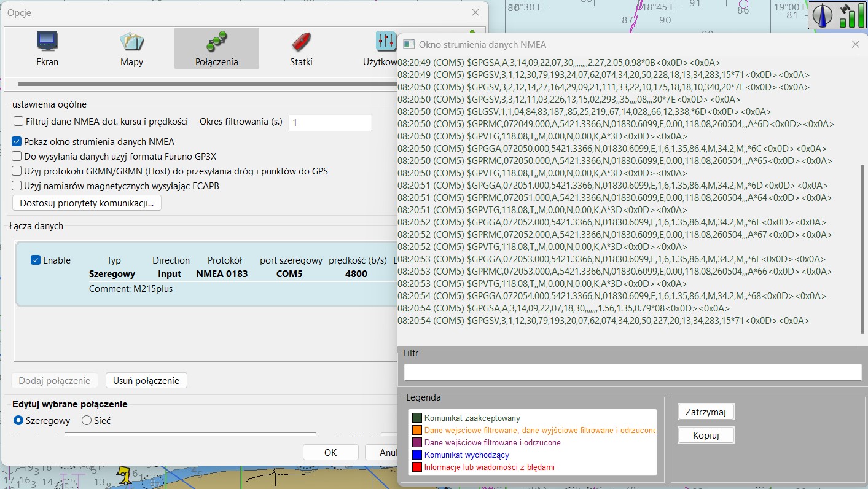This screenshot has width=868, height=489.
Task: Close the Opcje dialog
Action: point(475,12)
